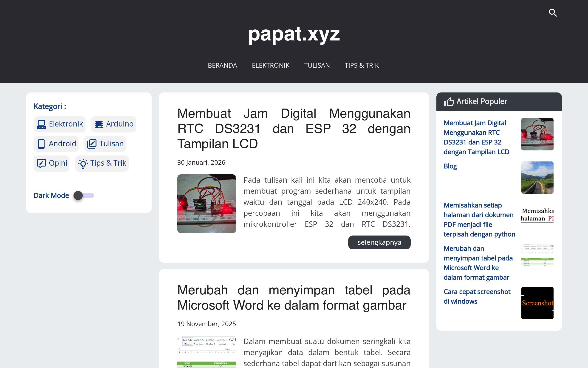Viewport: 588px width, 368px height.
Task: Open popular link Merubah dan menyimpan tabel
Action: click(478, 263)
